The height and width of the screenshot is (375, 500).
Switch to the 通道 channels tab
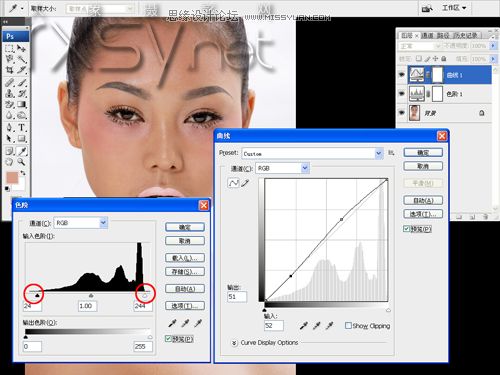(x=428, y=35)
